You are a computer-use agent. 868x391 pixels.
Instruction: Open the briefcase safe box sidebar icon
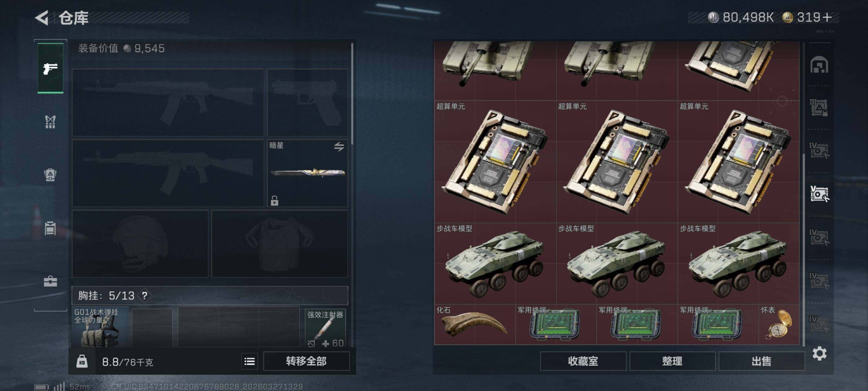pos(50,281)
